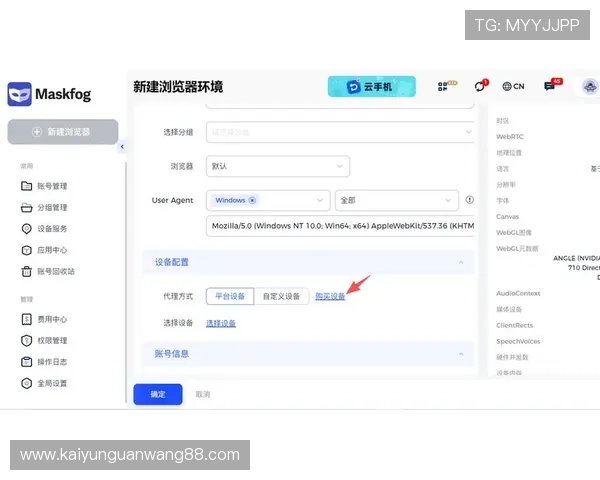Click the 地理位置 label in summary panel
The height and width of the screenshot is (480, 600).
[x=509, y=153]
